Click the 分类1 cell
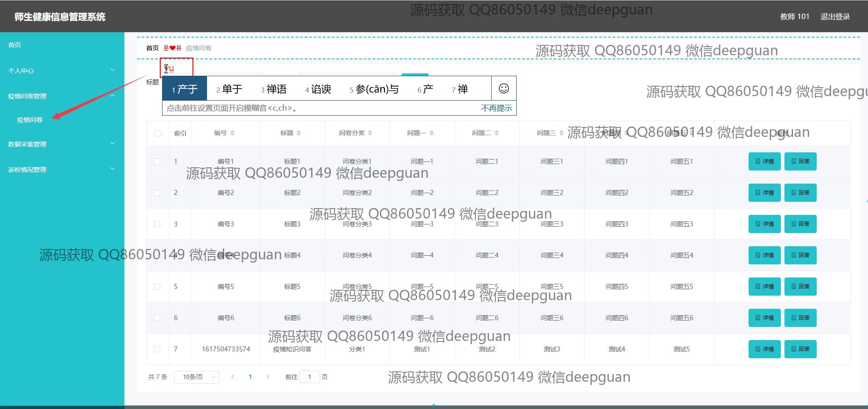 (357, 349)
